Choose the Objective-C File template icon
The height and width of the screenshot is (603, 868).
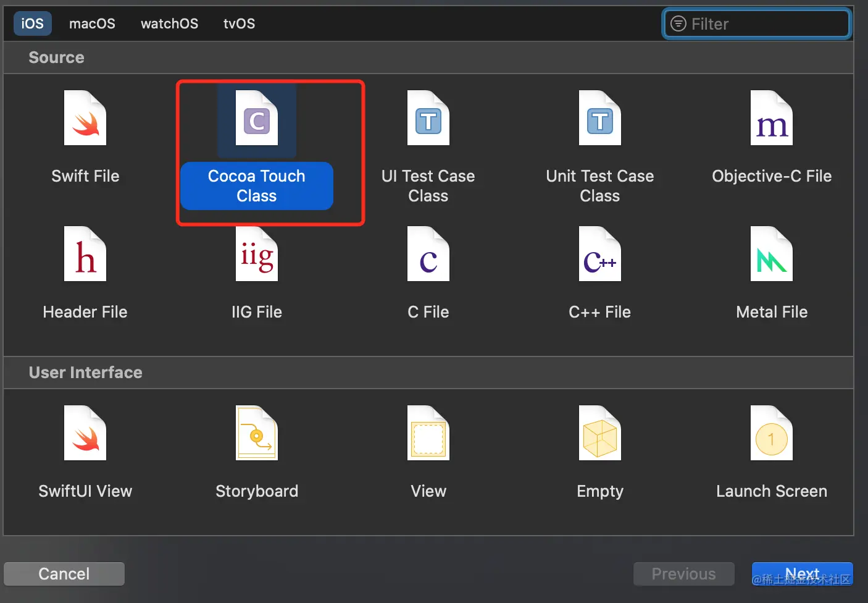point(772,118)
